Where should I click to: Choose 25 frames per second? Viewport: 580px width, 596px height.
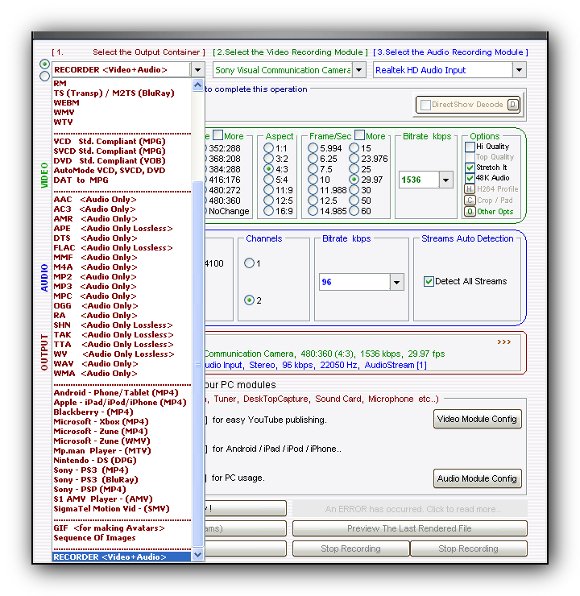354,169
